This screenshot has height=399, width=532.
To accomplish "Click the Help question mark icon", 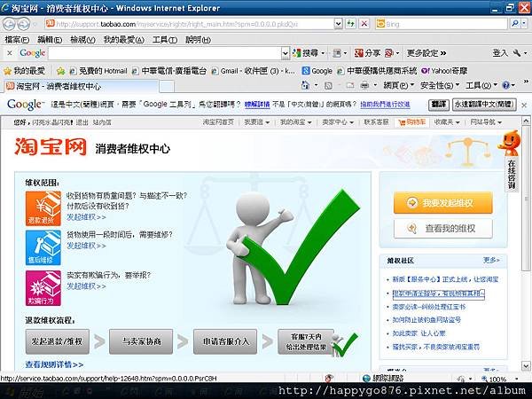I will 506,85.
